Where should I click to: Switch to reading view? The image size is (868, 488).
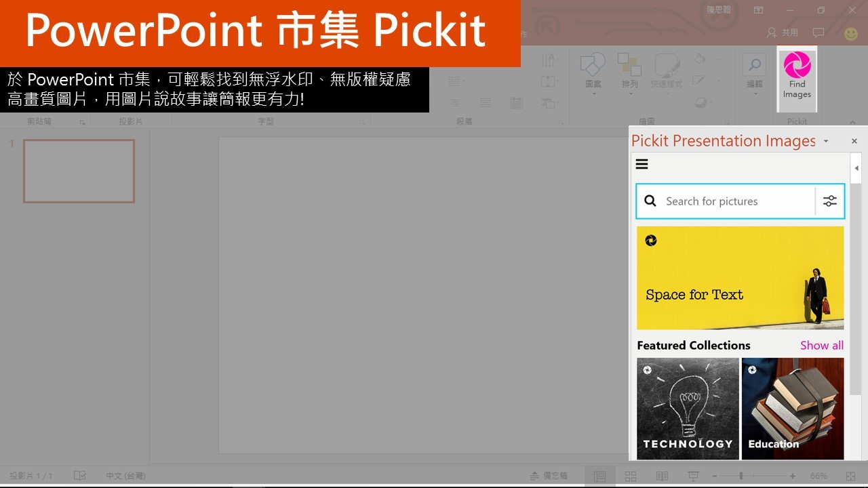tap(662, 476)
